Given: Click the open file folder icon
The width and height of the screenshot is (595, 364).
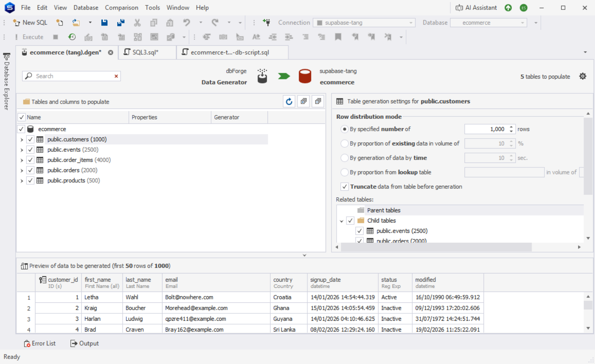Looking at the screenshot, I should (x=76, y=23).
